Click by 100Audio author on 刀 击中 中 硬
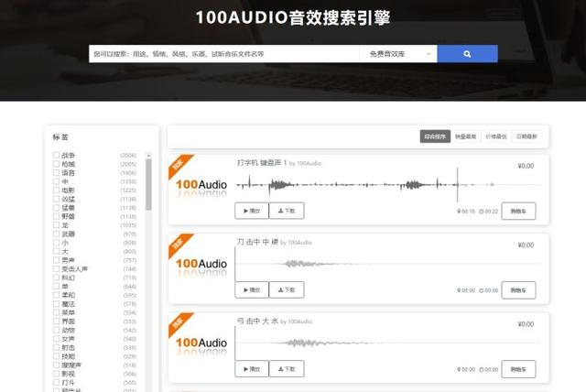586x392 pixels. tap(297, 243)
